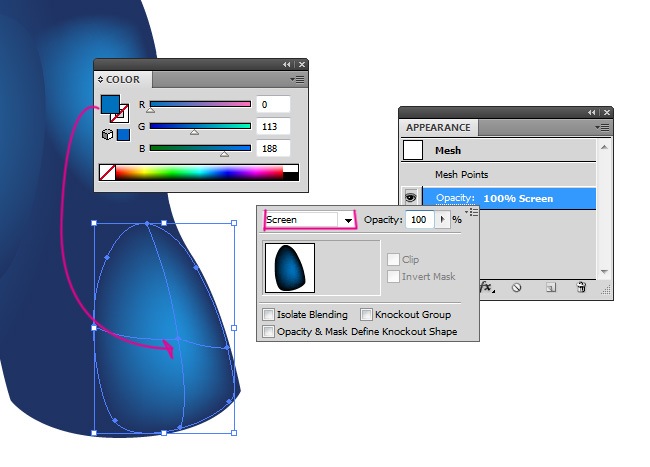Viewport: 650px width, 467px height.
Task: Click the Delete Selected Item trash icon
Action: (x=581, y=287)
